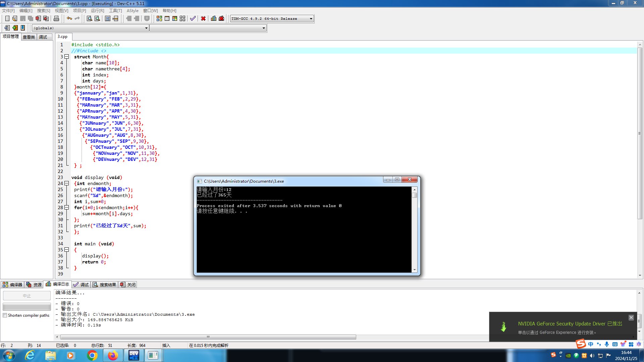The width and height of the screenshot is (644, 362).
Task: Click the Undo arrow icon
Action: click(x=69, y=18)
